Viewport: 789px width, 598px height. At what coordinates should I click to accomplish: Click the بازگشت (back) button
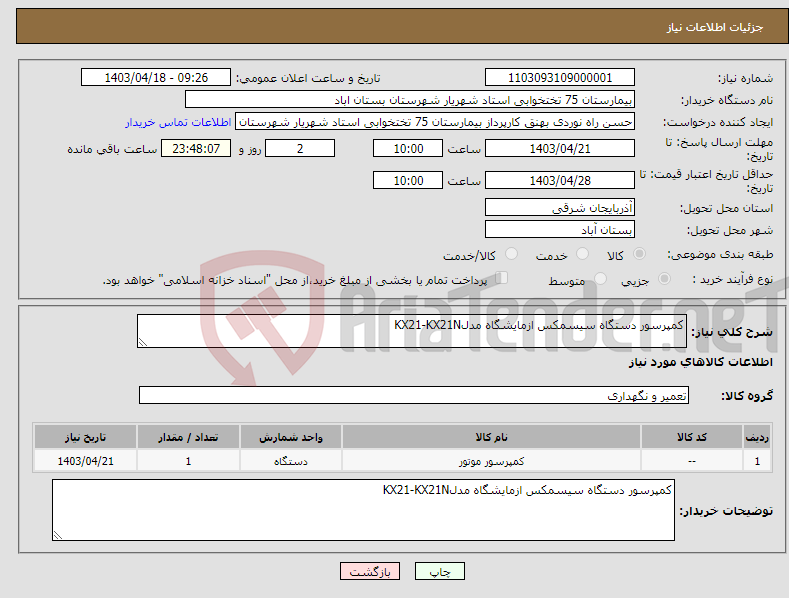click(370, 571)
